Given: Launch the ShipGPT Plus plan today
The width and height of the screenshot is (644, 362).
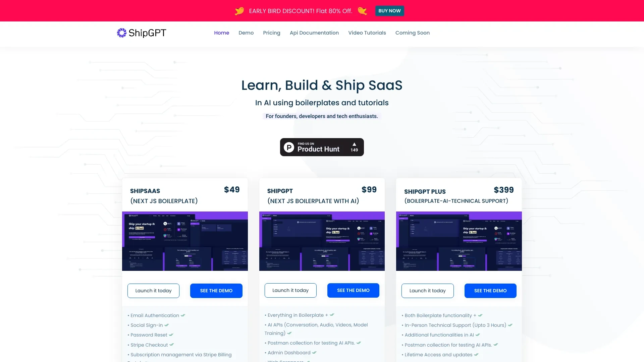Looking at the screenshot, I should [x=427, y=290].
